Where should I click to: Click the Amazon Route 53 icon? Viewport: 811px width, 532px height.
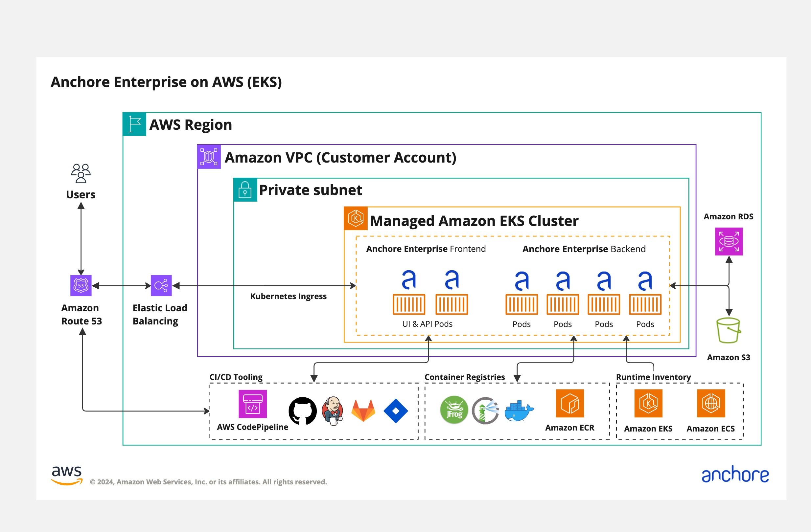tap(81, 285)
